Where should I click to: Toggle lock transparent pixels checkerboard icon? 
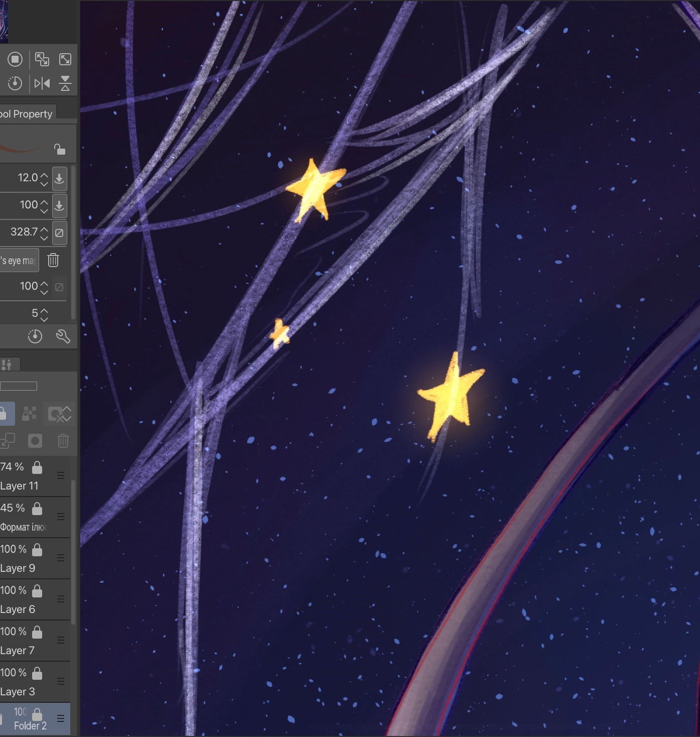click(x=30, y=414)
